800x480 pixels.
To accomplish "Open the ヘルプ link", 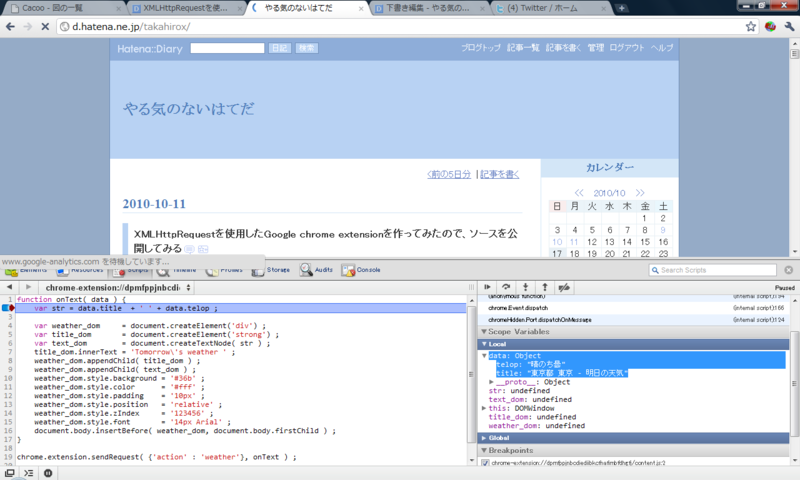I will click(662, 47).
